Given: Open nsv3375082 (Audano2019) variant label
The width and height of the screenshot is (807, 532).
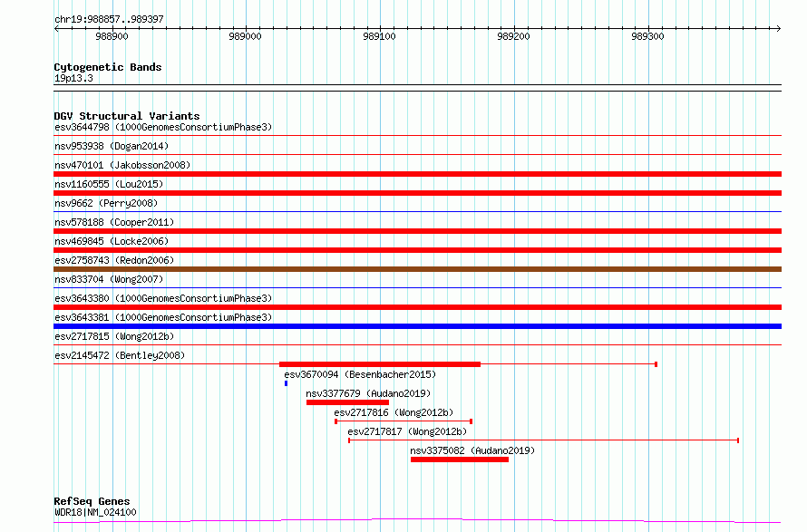Looking at the screenshot, I should 472,450.
